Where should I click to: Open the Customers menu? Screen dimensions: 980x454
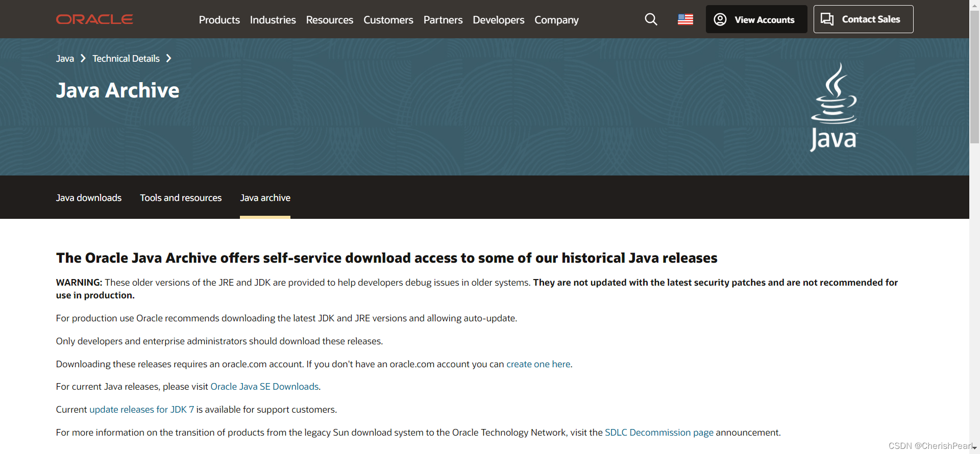pyautogui.click(x=388, y=20)
